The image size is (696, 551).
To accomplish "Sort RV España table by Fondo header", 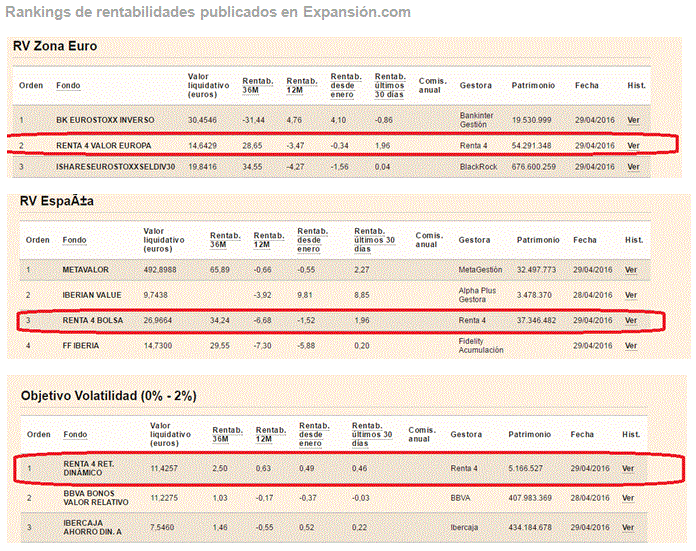I will coord(74,240).
